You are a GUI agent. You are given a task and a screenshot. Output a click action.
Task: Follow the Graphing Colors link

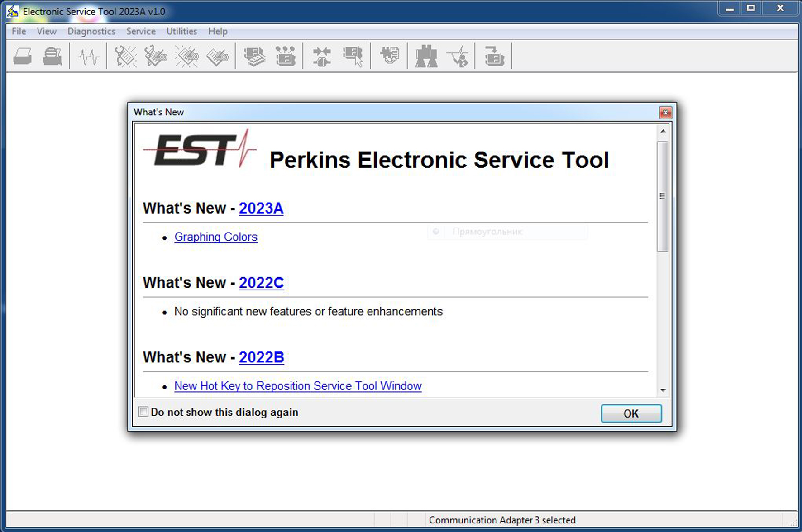(x=215, y=237)
